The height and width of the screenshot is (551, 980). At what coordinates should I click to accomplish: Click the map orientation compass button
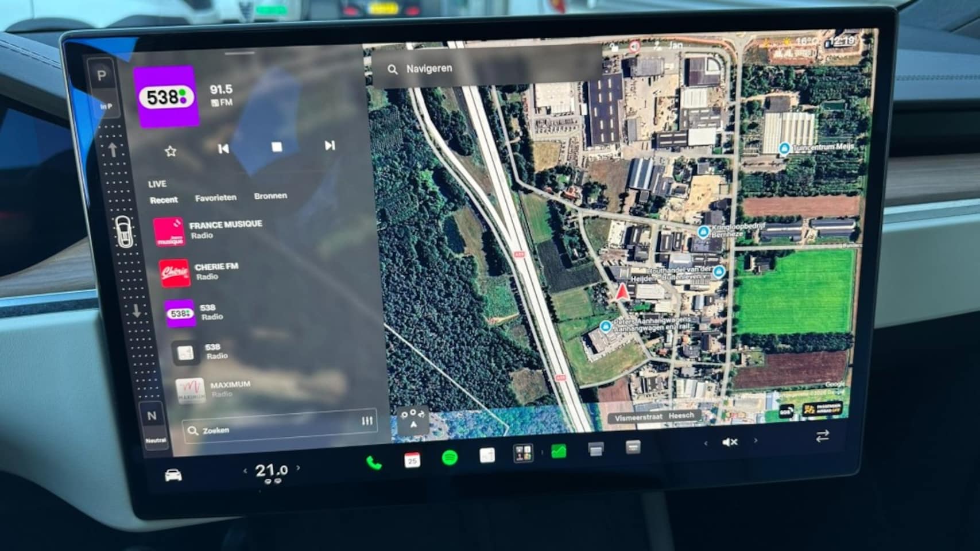(413, 420)
